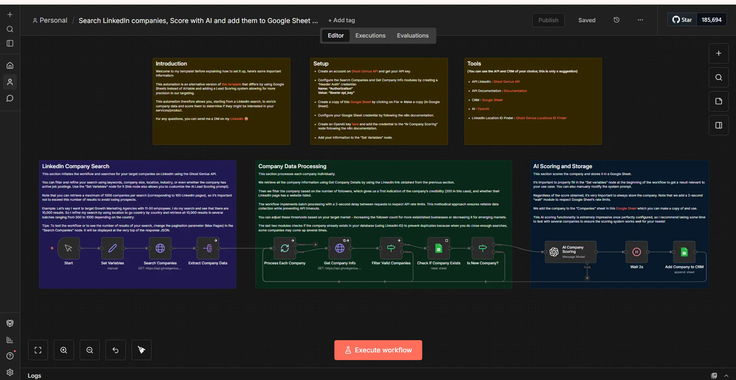This screenshot has width=736, height=380.
Task: Open the Search Companies HTTP node
Action: [x=160, y=248]
